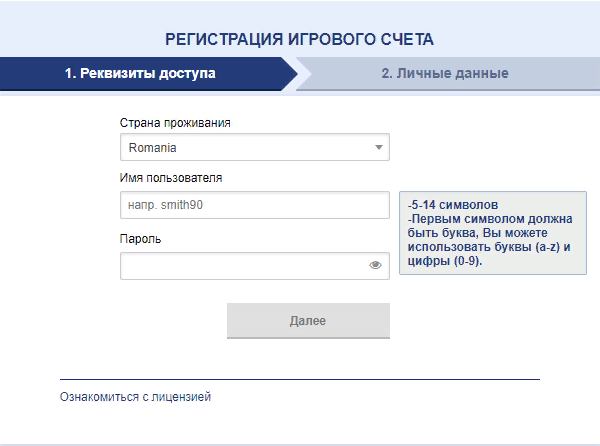The image size is (600, 446).
Task: Click the divider line above license link
Action: click(300, 379)
